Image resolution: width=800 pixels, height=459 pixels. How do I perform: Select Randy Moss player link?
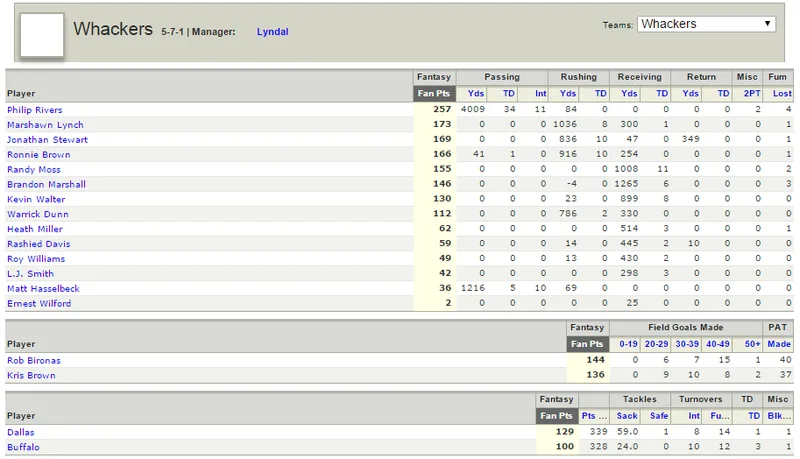point(34,169)
